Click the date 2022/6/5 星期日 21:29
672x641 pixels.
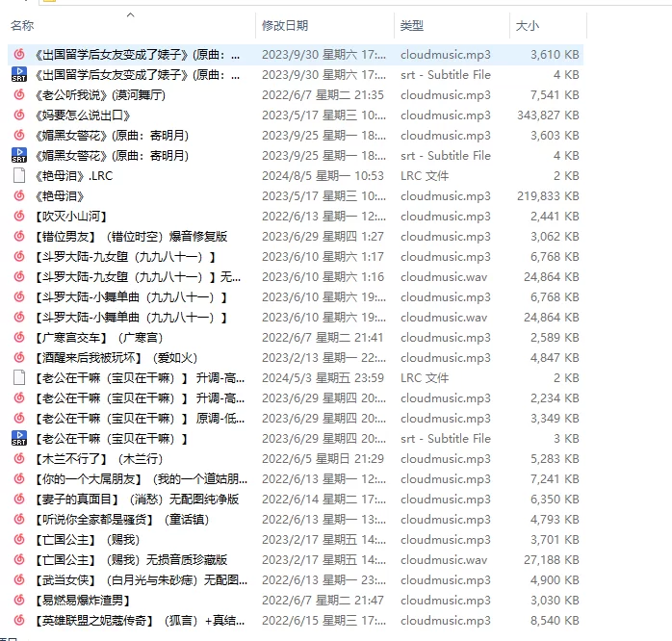323,458
